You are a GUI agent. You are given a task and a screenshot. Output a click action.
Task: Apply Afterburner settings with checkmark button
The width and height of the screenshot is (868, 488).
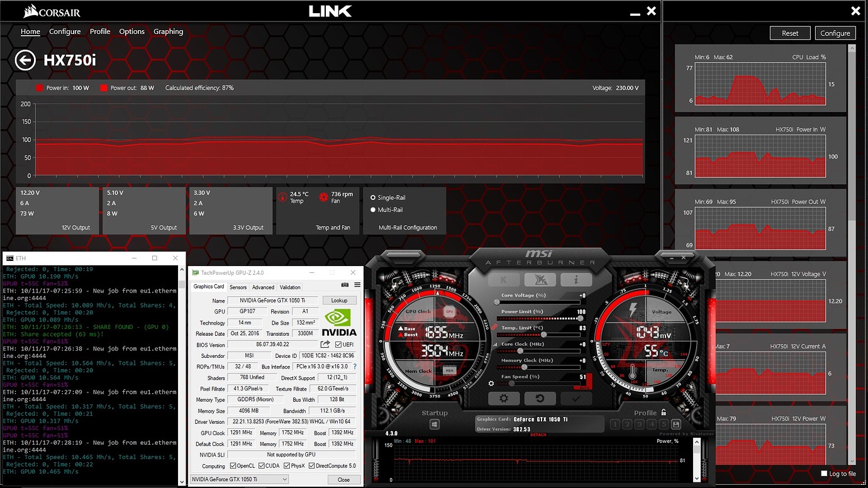[576, 398]
